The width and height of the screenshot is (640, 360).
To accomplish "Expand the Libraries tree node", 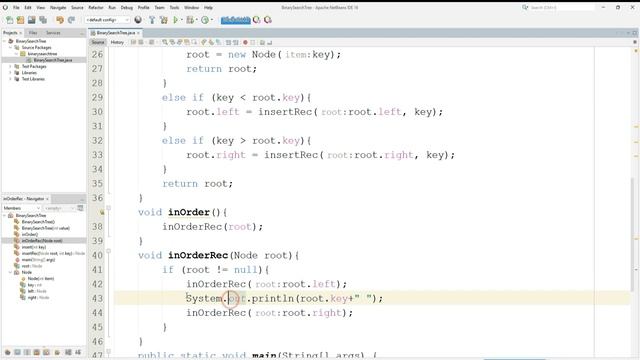I will (x=11, y=73).
